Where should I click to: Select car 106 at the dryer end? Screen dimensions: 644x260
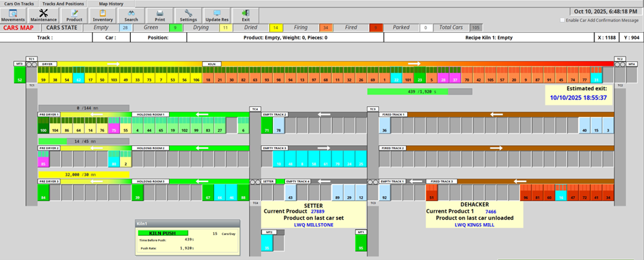click(196, 75)
